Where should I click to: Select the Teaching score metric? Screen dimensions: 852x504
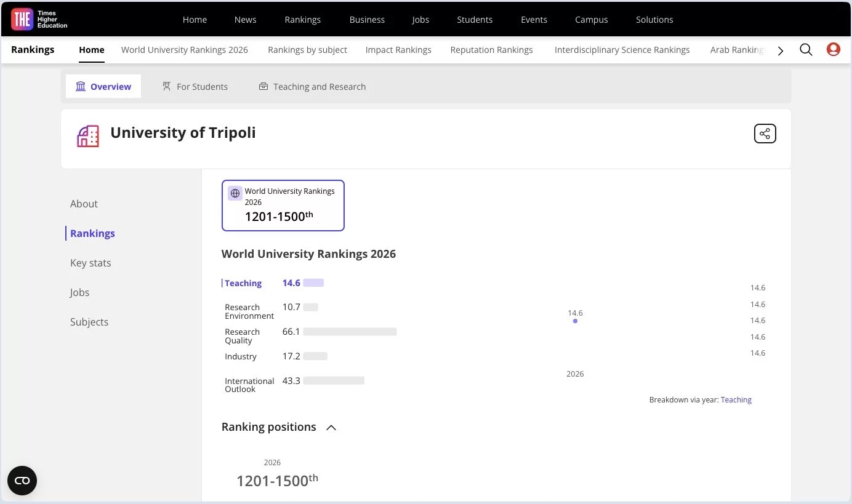click(x=243, y=283)
